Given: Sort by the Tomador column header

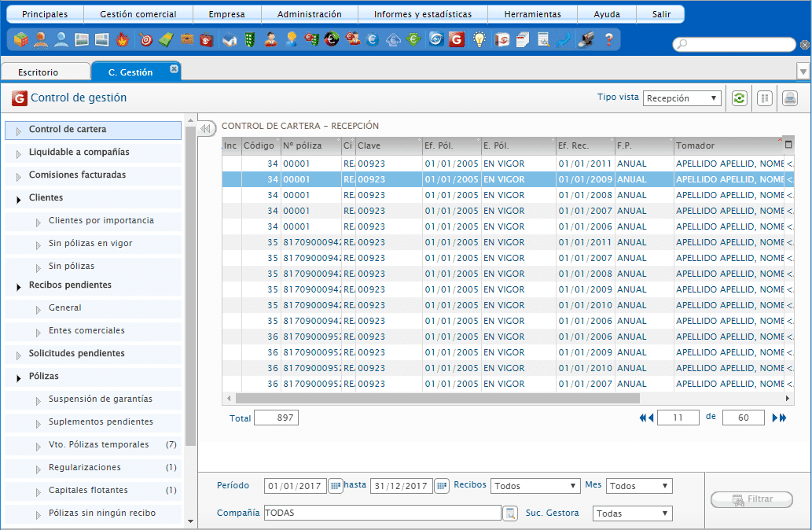Looking at the screenshot, I should pyautogui.click(x=729, y=145).
